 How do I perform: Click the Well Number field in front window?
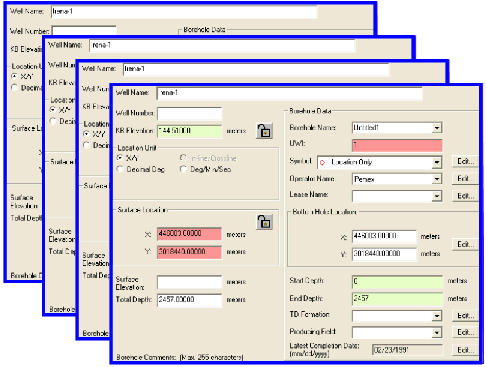pos(189,114)
